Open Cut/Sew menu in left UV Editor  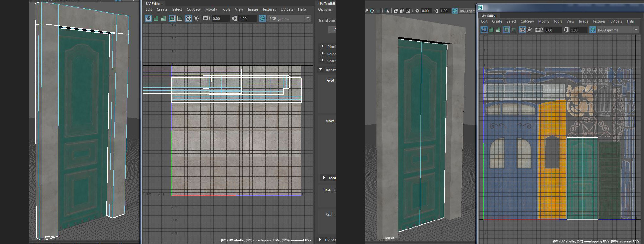coord(194,9)
